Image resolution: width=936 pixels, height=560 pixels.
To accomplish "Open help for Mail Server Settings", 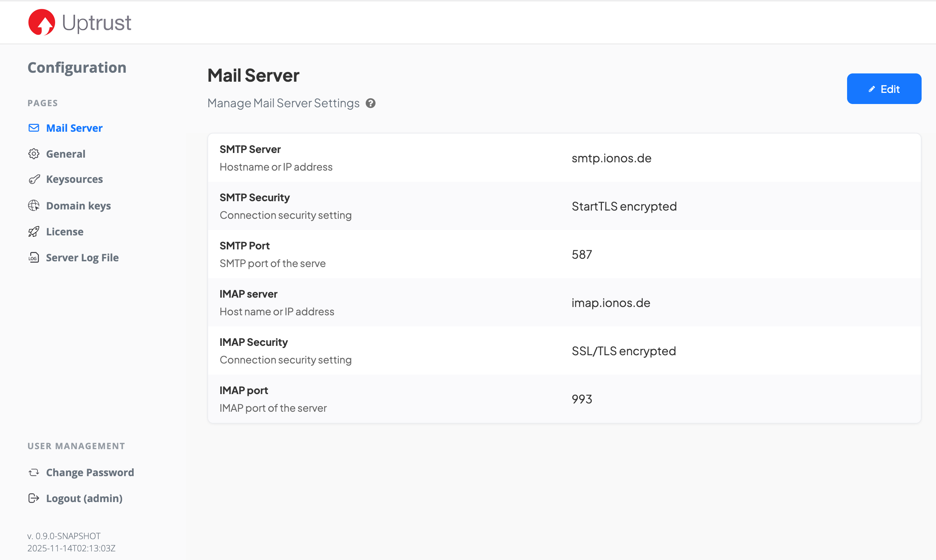I will [x=371, y=103].
